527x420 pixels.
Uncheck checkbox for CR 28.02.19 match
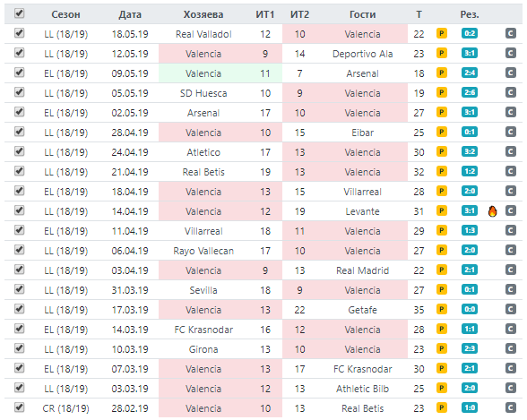[x=19, y=407]
